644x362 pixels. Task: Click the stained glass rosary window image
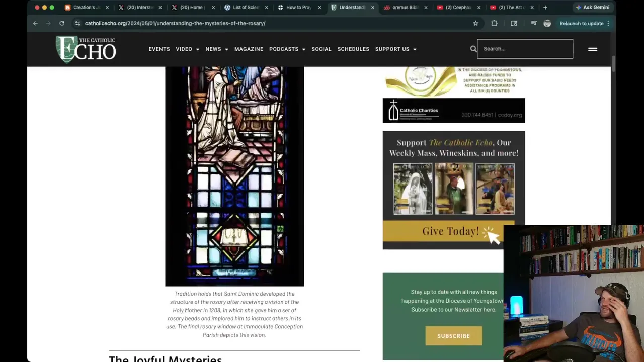click(234, 176)
